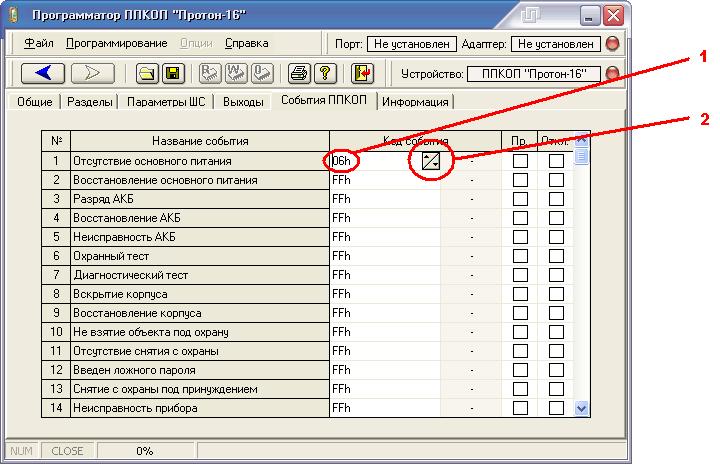
Task: Open a file with the folder icon
Action: click(147, 73)
